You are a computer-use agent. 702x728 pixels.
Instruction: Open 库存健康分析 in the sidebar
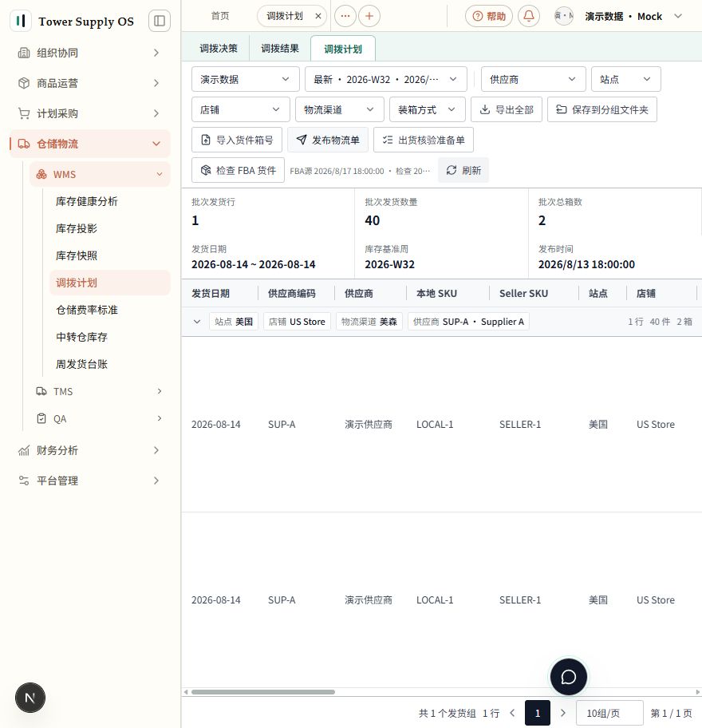[x=110, y=201]
